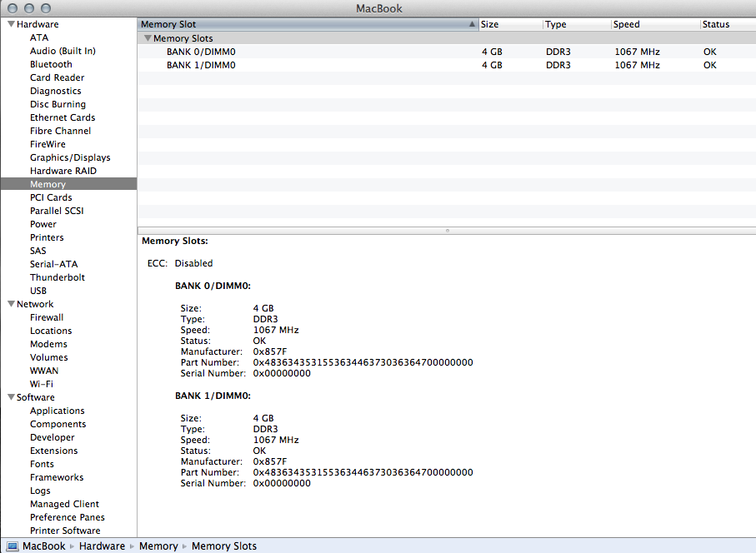
Task: Open Wi-Fi under Network
Action: [x=42, y=384]
